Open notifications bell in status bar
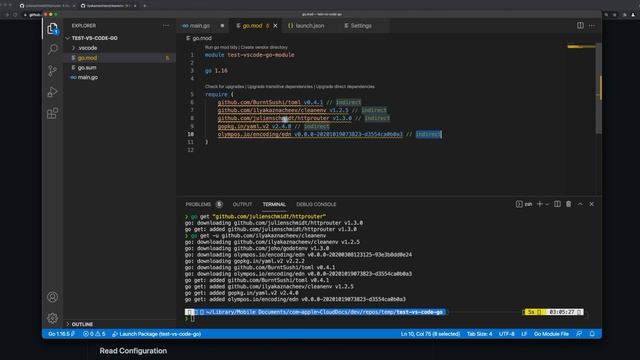Viewport: 640px width, 360px height. 592,334
